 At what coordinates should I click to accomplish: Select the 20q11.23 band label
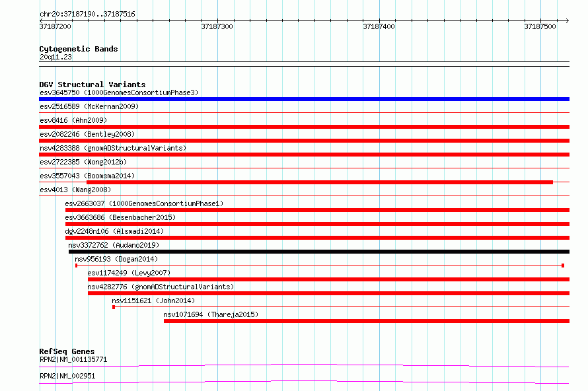tap(55, 57)
